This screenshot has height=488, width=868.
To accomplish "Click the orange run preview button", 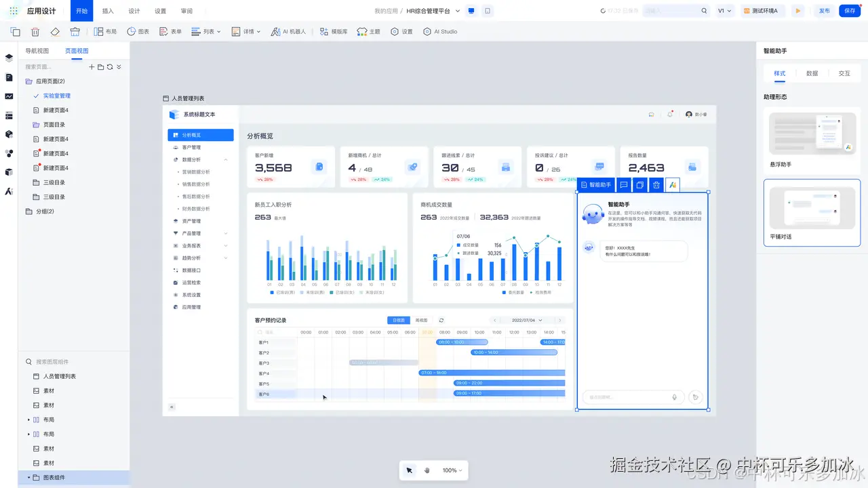I will [798, 11].
